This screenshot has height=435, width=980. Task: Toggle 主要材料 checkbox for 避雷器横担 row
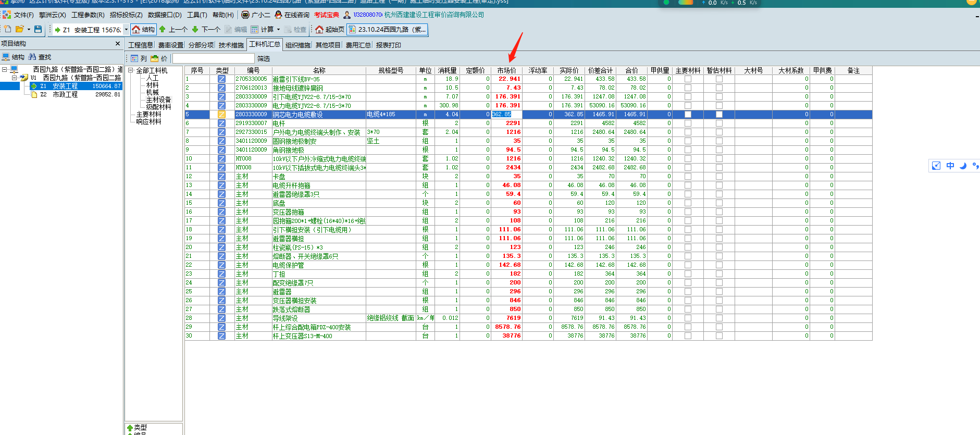tap(688, 239)
